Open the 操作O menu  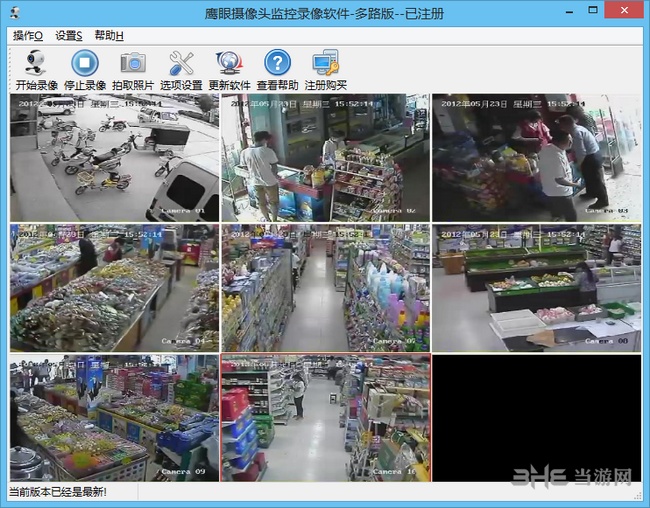[28, 36]
